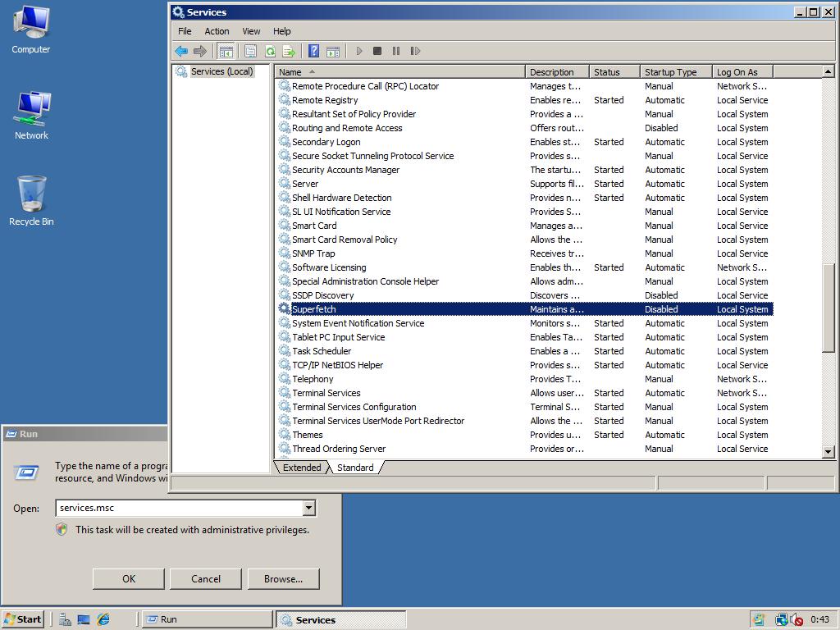The height and width of the screenshot is (630, 840).
Task: Click the Open input field in Run
Action: pyautogui.click(x=179, y=508)
